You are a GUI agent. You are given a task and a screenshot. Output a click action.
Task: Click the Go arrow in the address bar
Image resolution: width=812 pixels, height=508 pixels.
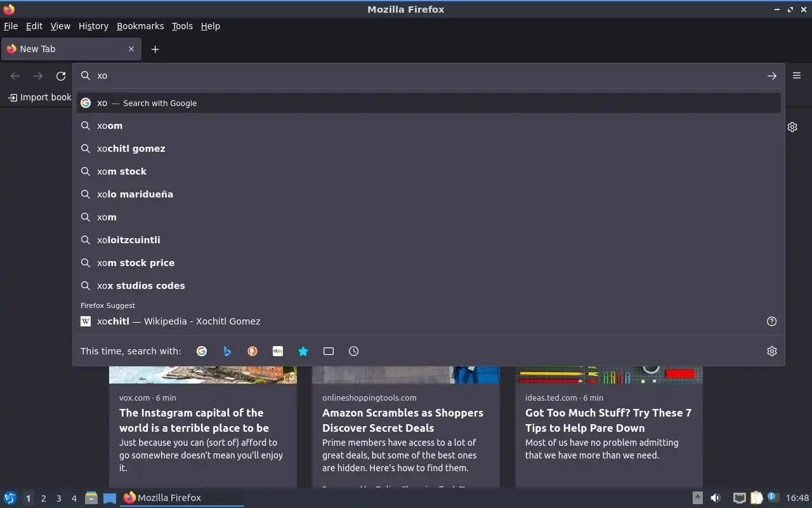(x=771, y=76)
